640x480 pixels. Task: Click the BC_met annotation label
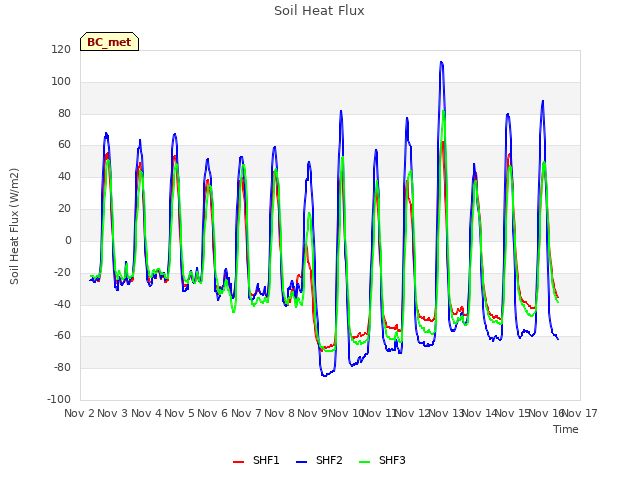[109, 42]
